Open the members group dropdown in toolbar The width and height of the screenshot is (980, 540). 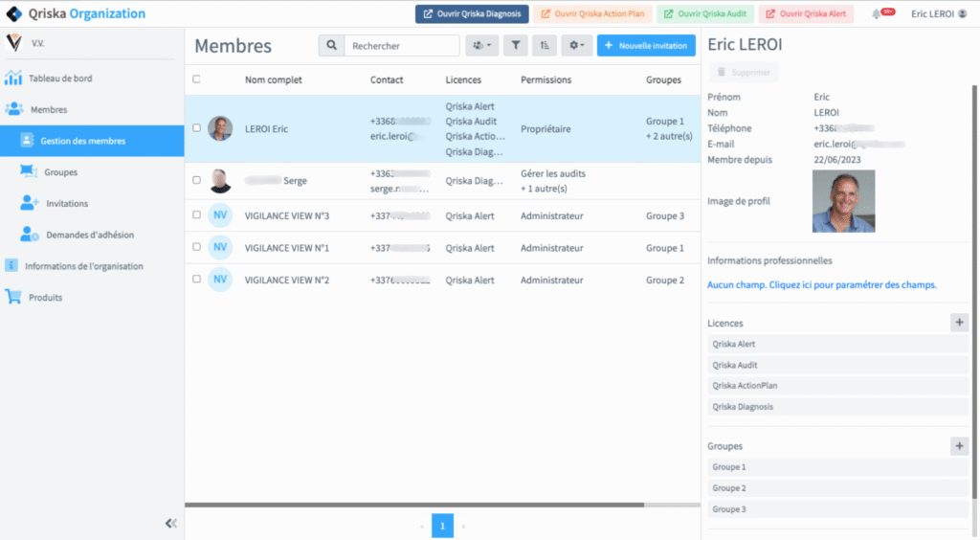pyautogui.click(x=482, y=46)
